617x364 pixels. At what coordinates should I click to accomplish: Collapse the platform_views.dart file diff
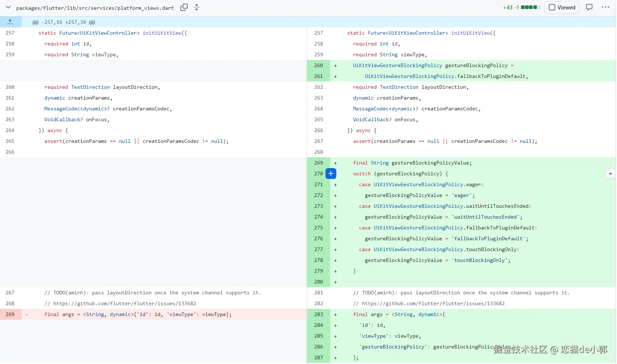[x=8, y=7]
